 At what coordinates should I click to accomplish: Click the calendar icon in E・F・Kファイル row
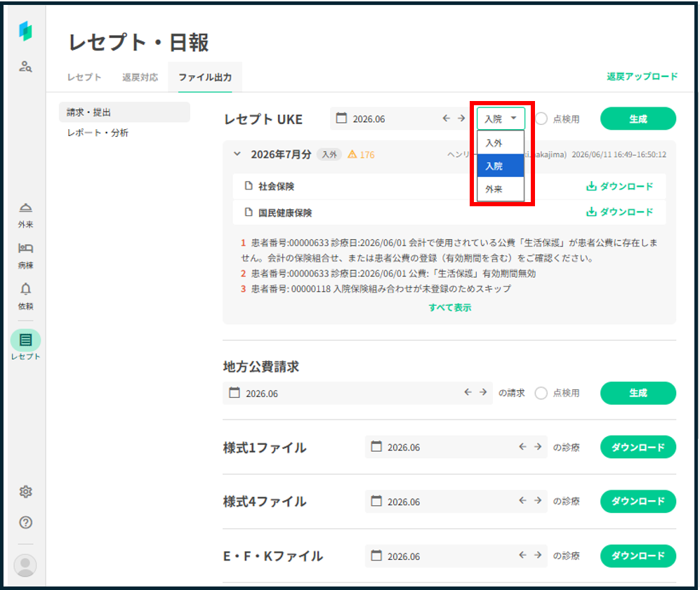pyautogui.click(x=376, y=555)
